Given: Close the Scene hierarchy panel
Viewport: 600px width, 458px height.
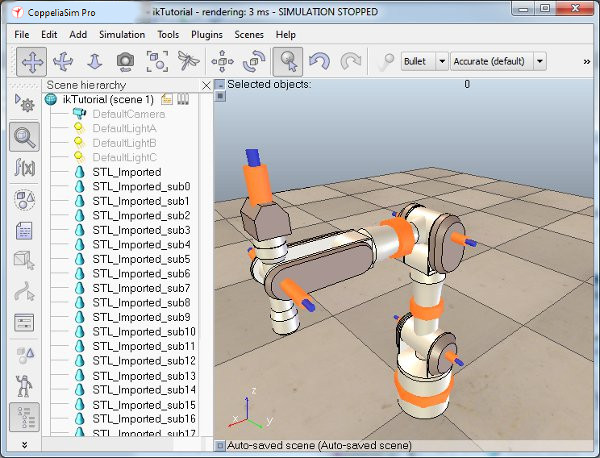Looking at the screenshot, I should (206, 85).
